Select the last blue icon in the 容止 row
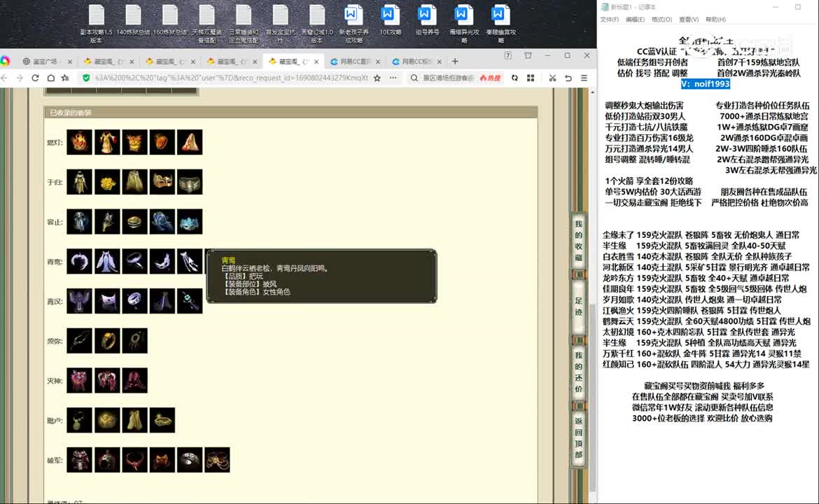 pyautogui.click(x=190, y=221)
